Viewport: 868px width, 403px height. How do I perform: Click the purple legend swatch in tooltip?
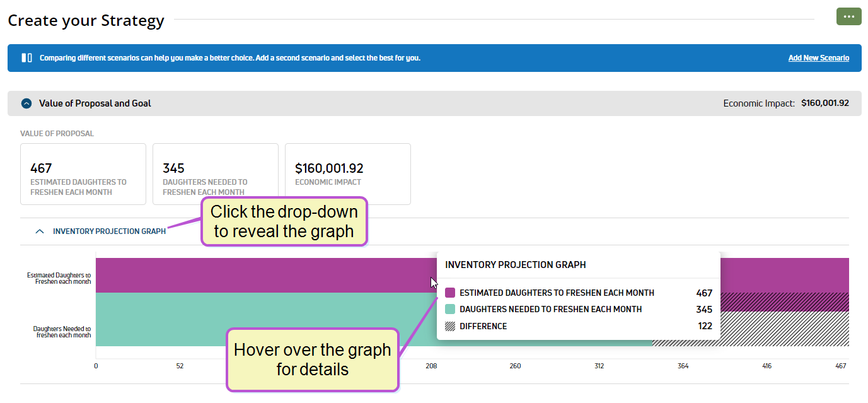pyautogui.click(x=450, y=293)
